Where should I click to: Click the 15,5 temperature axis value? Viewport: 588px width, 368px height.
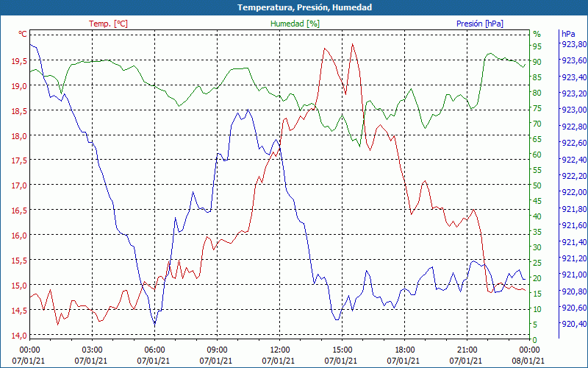coord(20,261)
